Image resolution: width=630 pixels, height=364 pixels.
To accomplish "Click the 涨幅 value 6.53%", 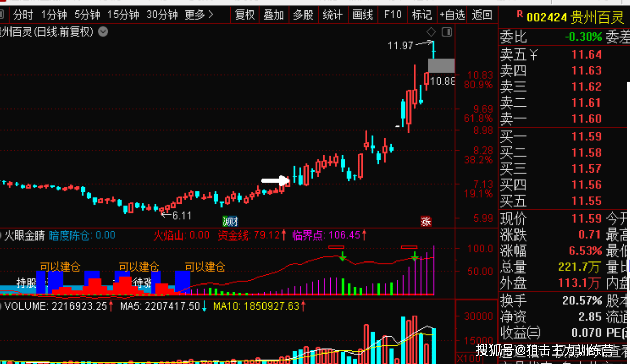I will click(585, 251).
